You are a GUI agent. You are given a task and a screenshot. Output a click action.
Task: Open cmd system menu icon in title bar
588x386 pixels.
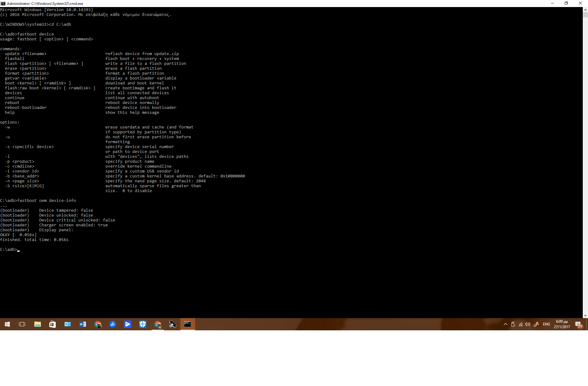pos(3,3)
